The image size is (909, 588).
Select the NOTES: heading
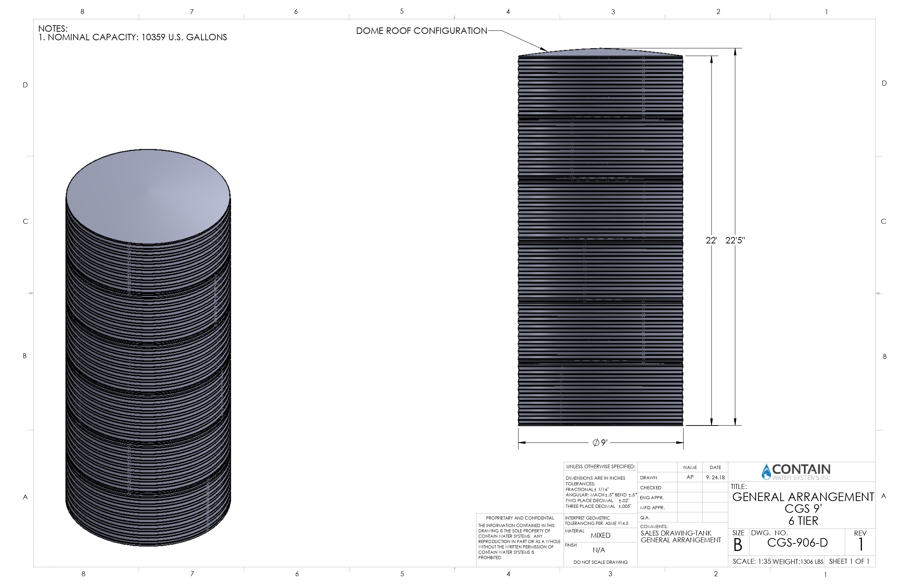pyautogui.click(x=53, y=29)
